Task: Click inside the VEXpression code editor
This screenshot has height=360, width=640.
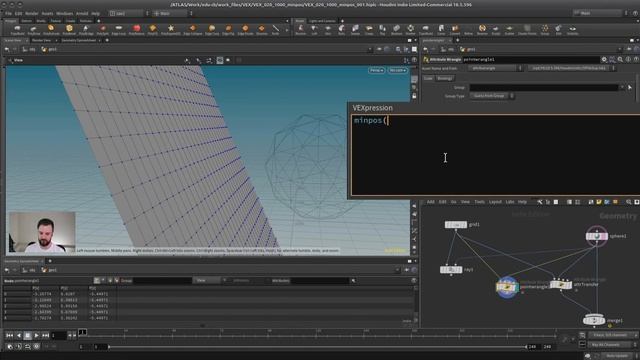Action: pyautogui.click(x=495, y=155)
